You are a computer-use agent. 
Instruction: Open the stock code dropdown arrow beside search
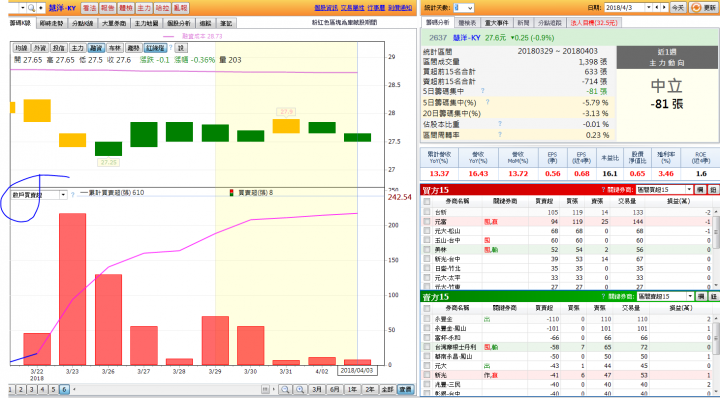pyautogui.click(x=22, y=8)
